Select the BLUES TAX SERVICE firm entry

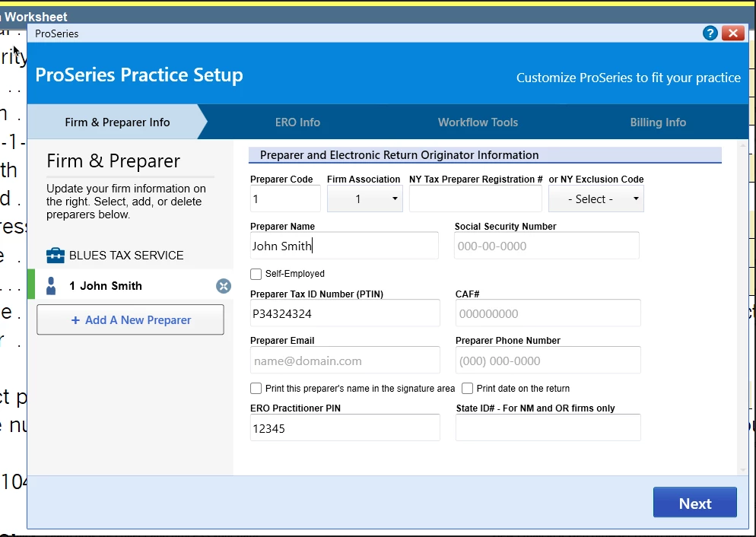coord(130,255)
